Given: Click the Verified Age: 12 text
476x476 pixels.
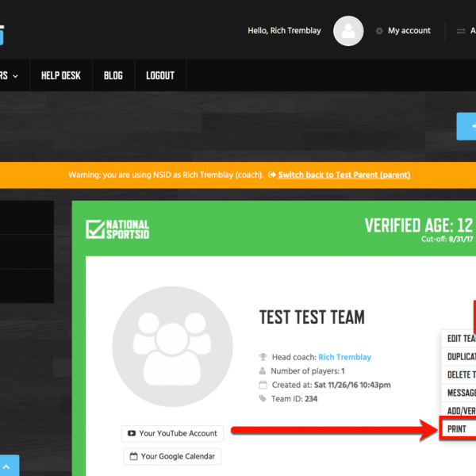Looking at the screenshot, I should point(419,225).
